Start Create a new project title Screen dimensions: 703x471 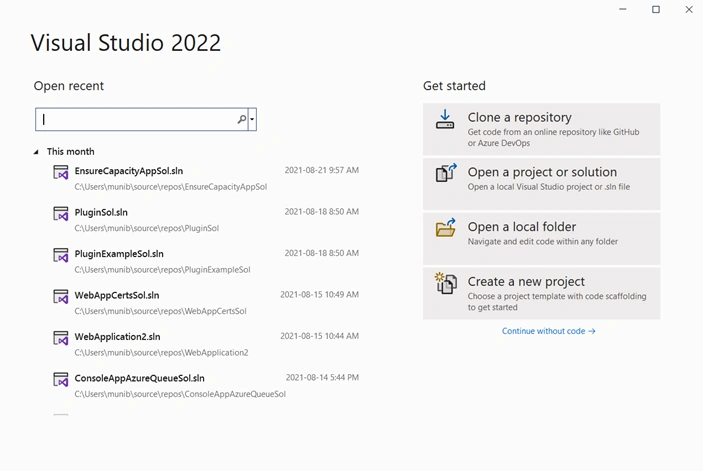526,281
